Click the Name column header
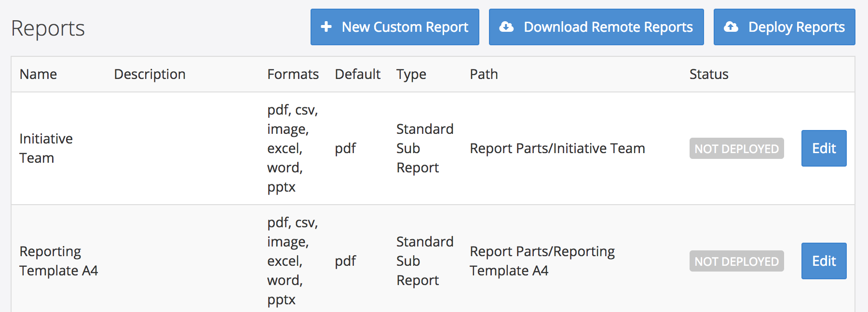This screenshot has width=868, height=312. click(38, 74)
